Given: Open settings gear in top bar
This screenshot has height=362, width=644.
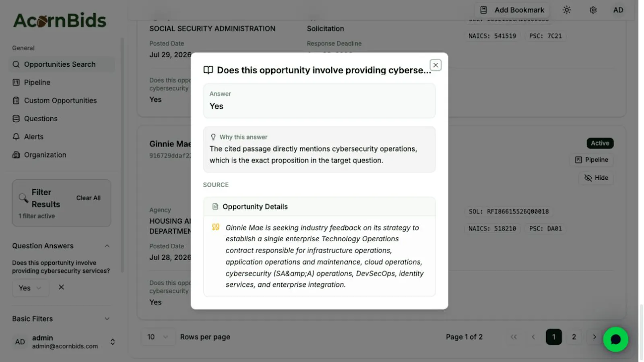Looking at the screenshot, I should pyautogui.click(x=593, y=10).
